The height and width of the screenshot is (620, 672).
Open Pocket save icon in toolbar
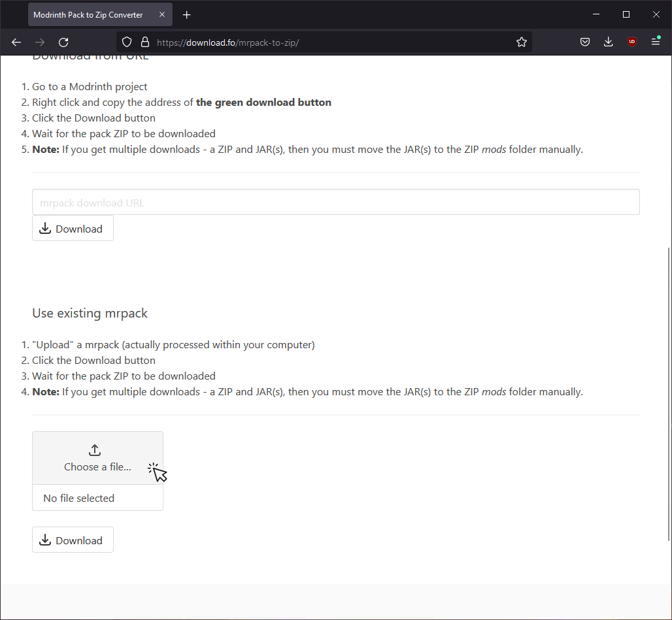(x=585, y=42)
